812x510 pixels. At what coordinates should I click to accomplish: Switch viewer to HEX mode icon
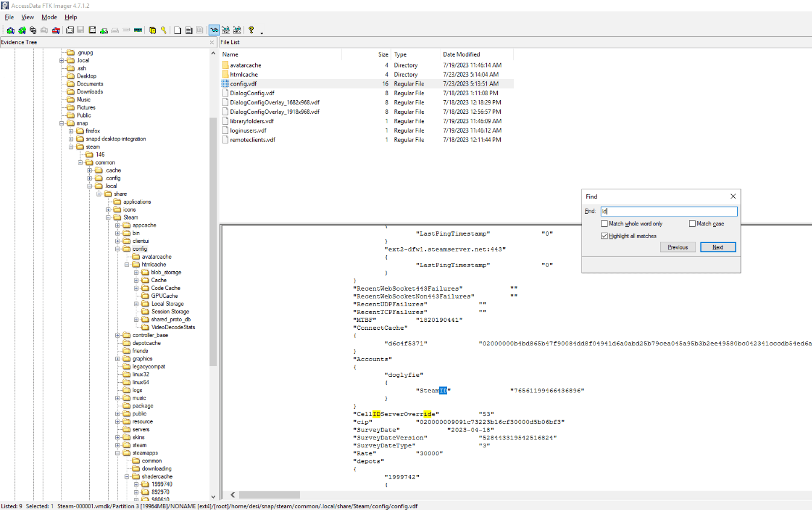tap(236, 30)
